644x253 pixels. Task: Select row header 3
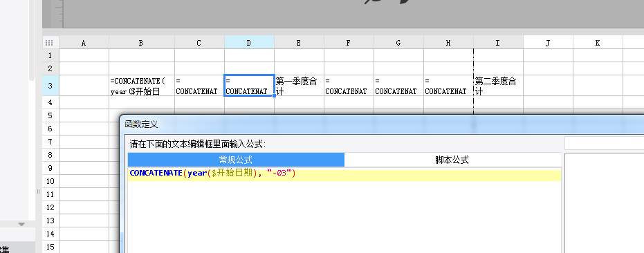(50, 86)
